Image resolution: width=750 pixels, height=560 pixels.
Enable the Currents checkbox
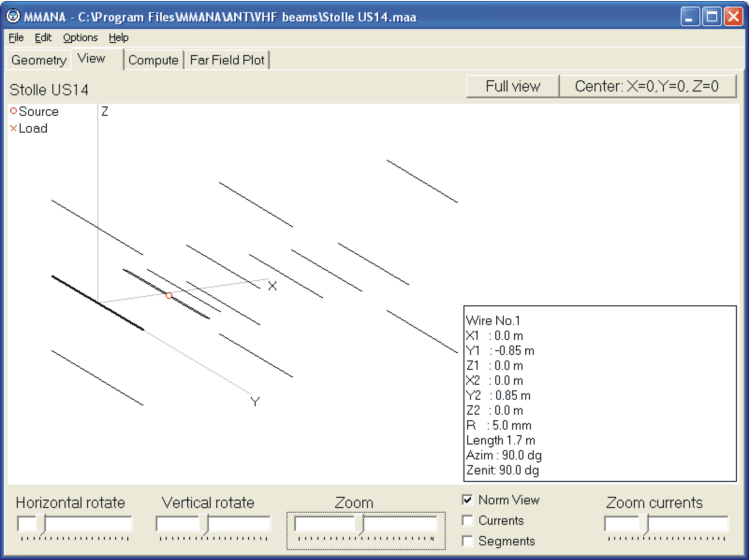pos(467,520)
